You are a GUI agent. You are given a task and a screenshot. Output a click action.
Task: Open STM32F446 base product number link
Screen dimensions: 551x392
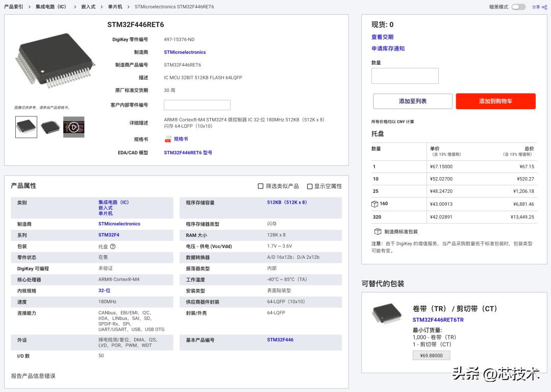(x=280, y=339)
